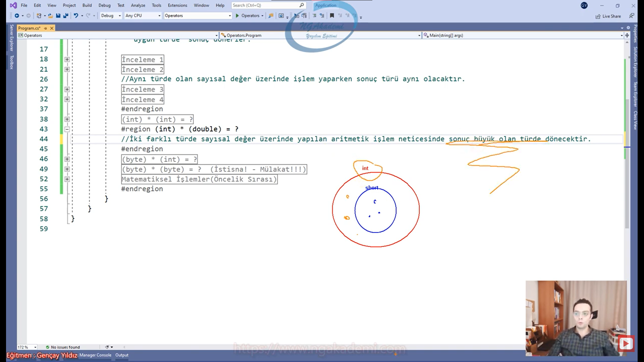Start debugging with the green play icon
The image size is (644, 362).
point(237,16)
